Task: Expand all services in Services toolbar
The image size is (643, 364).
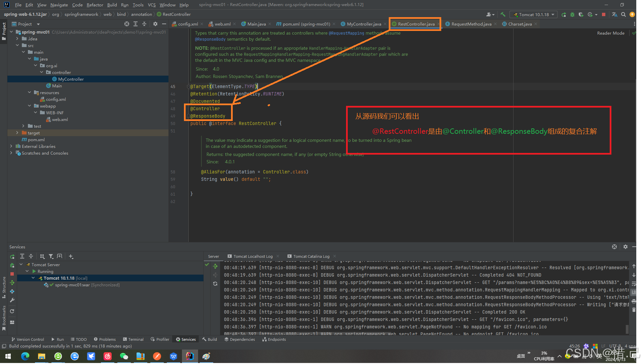Action: click(x=22, y=257)
